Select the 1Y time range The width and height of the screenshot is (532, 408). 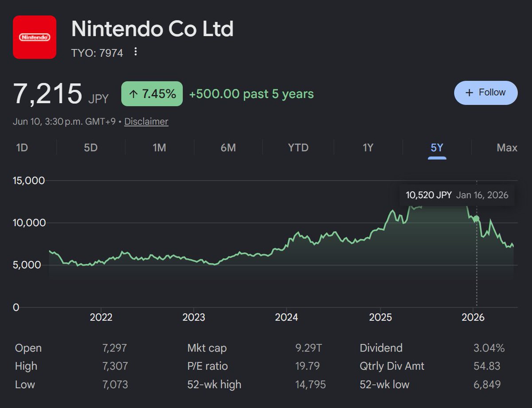tap(368, 148)
